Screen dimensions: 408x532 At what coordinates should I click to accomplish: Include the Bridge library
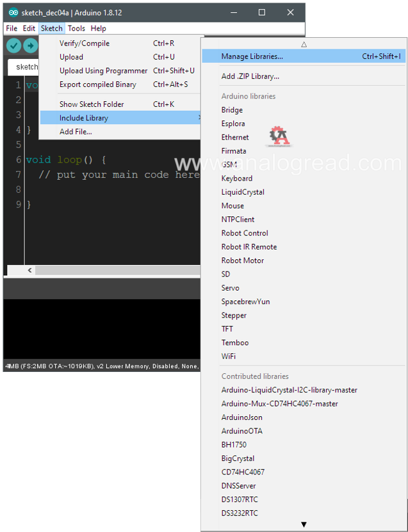coord(304,110)
